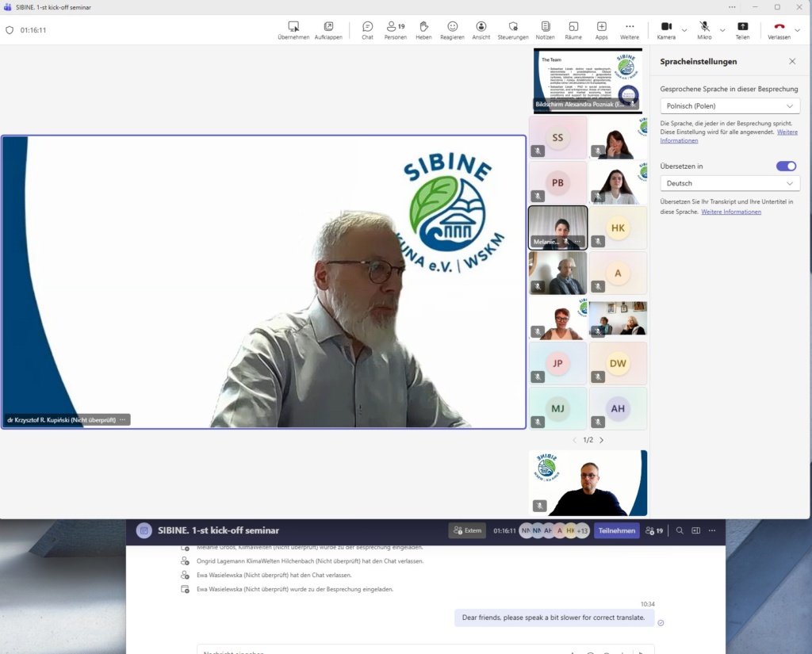
Task: Unmute the Mikro microphone
Action: pyautogui.click(x=704, y=30)
